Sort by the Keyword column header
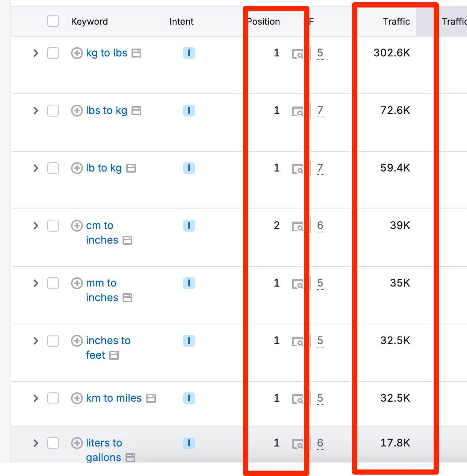 point(89,21)
